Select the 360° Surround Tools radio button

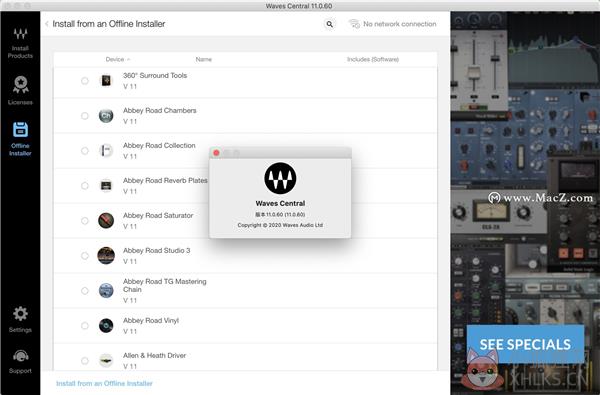(x=85, y=81)
